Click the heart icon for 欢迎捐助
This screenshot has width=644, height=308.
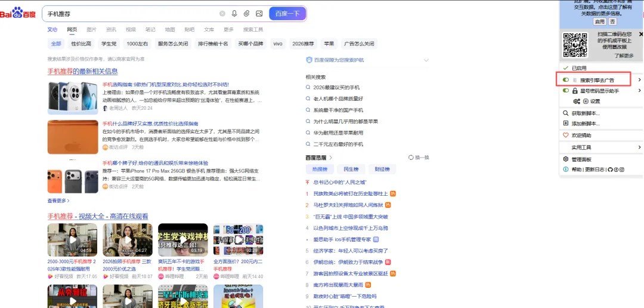click(565, 135)
